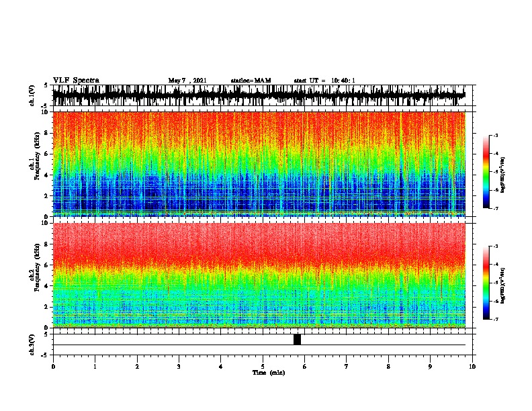Click the "start UT = 10:40:1" header text

tap(324, 81)
